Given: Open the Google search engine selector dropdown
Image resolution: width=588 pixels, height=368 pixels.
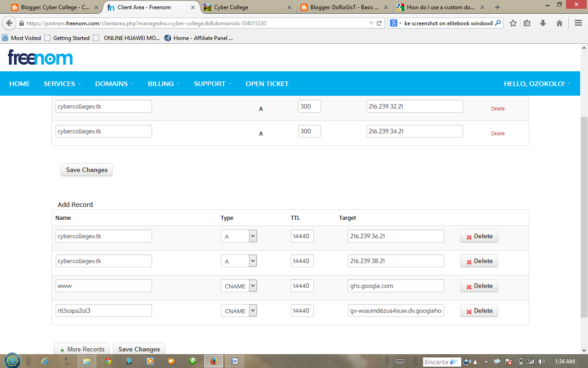Looking at the screenshot, I should click(396, 23).
